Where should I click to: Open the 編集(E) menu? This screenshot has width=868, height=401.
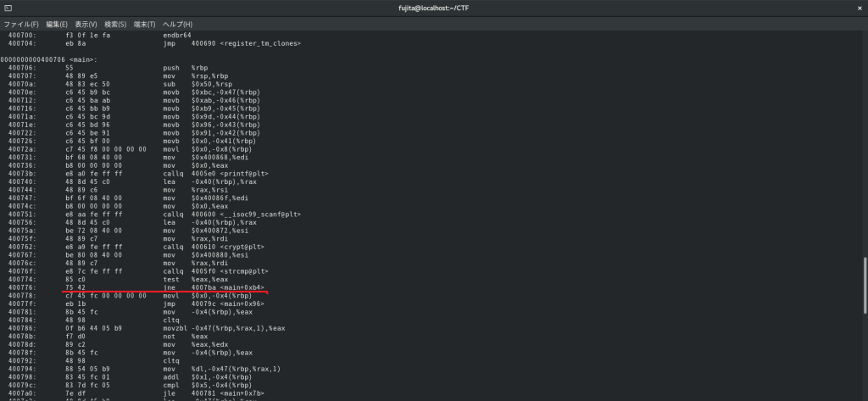click(x=58, y=24)
